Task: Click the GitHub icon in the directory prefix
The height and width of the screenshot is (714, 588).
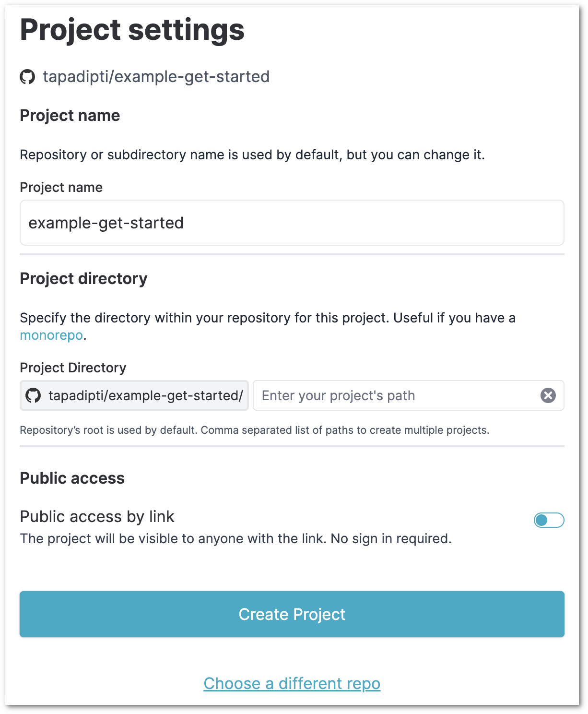Action: tap(33, 396)
